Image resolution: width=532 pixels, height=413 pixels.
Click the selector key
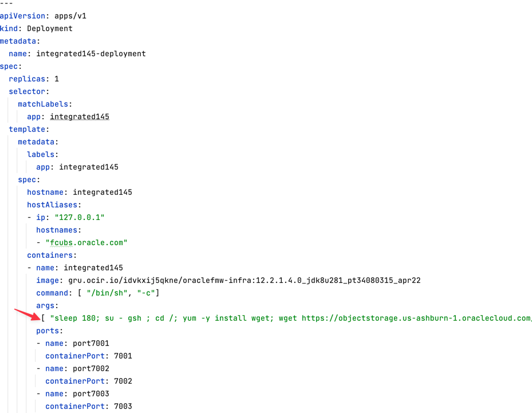pos(27,91)
